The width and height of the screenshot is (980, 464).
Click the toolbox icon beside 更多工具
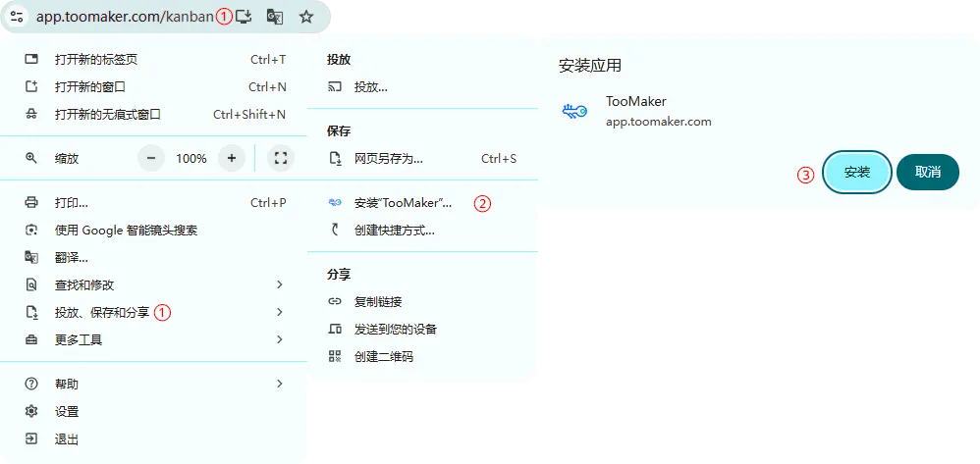coord(31,339)
